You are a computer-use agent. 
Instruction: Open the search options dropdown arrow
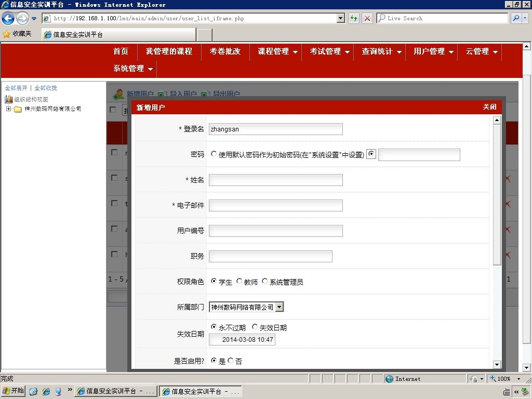pos(525,18)
